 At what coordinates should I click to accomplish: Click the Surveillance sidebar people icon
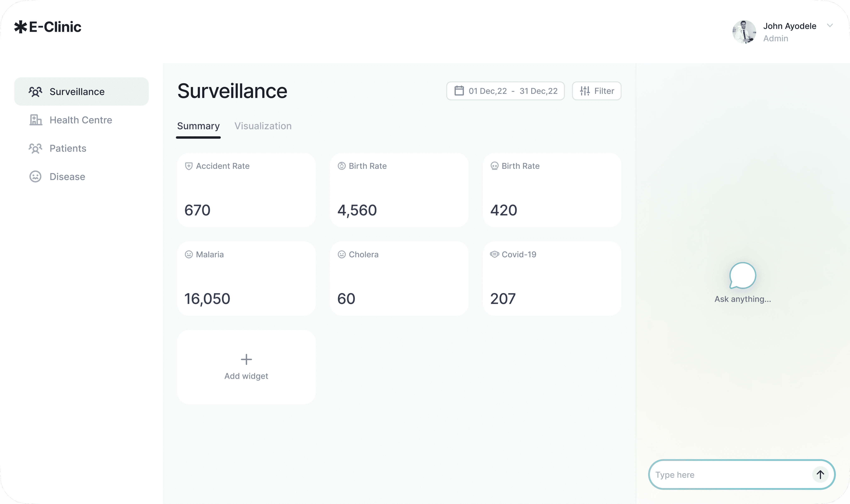click(35, 92)
